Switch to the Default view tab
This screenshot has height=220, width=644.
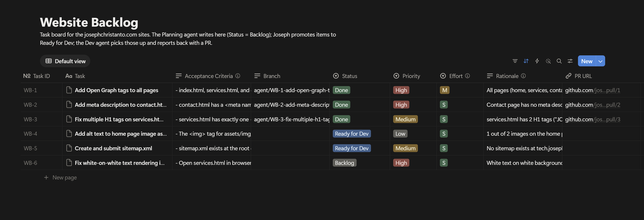click(x=65, y=61)
